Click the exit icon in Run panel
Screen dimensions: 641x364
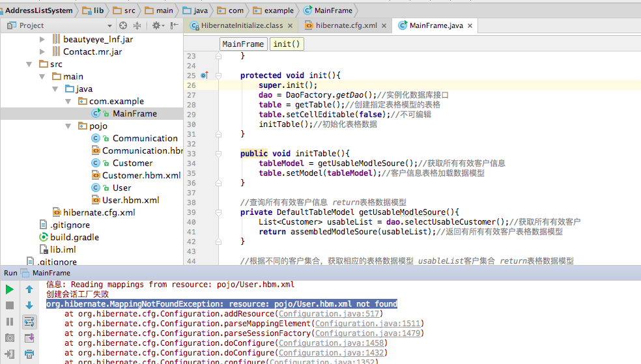pyautogui.click(x=10, y=354)
